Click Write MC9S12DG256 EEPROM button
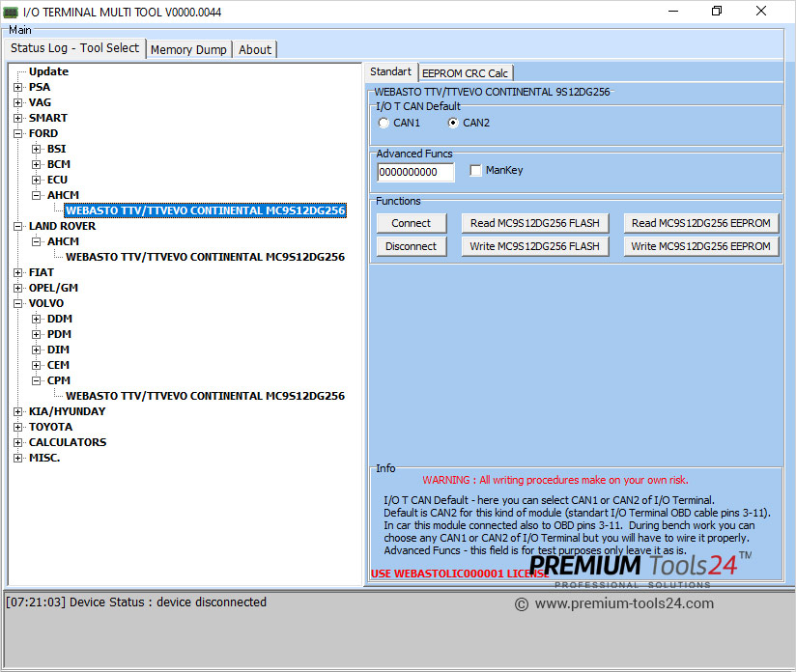796x672 pixels. (x=701, y=246)
